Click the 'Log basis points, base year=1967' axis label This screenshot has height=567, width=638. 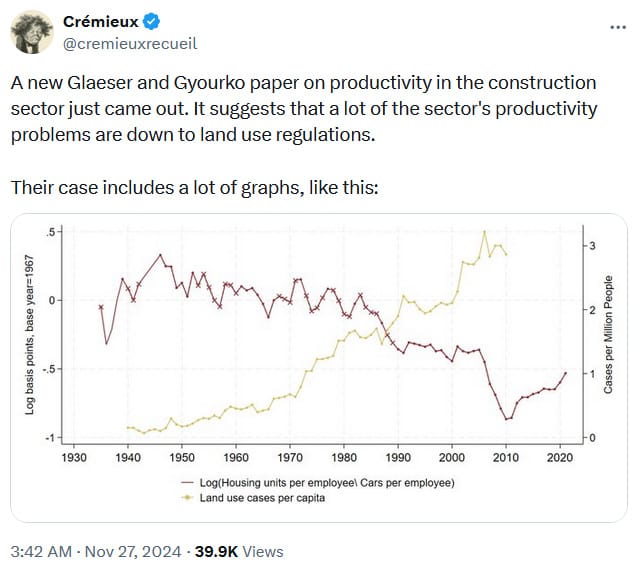point(32,334)
